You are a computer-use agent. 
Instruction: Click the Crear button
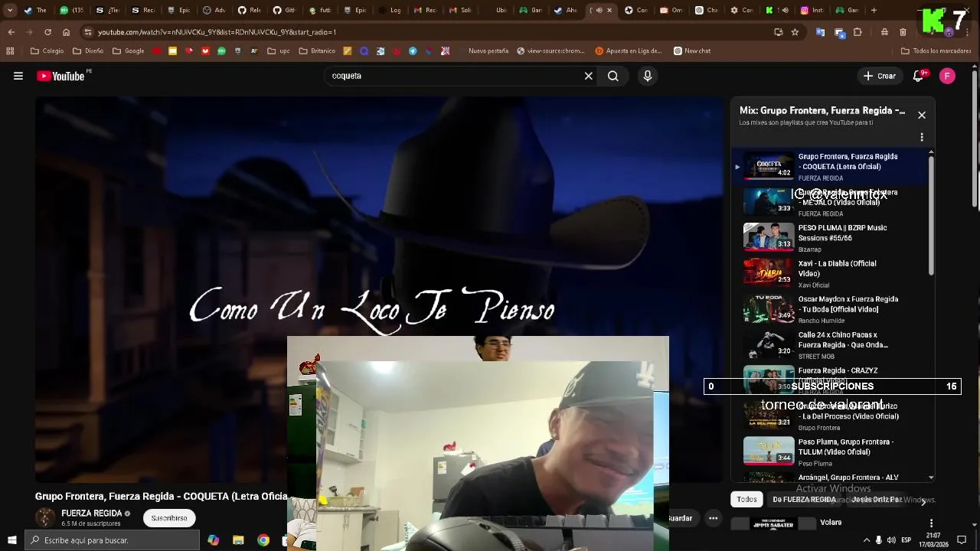pyautogui.click(x=879, y=76)
